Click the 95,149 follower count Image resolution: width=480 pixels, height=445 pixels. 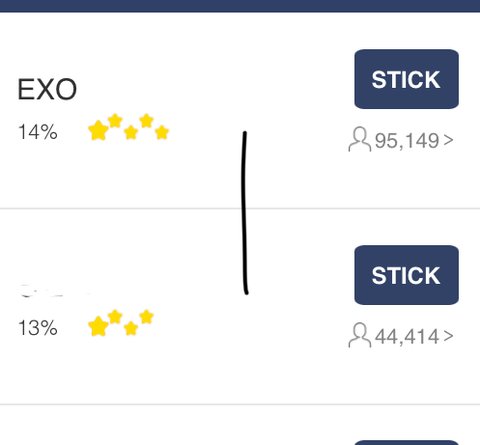coord(407,141)
